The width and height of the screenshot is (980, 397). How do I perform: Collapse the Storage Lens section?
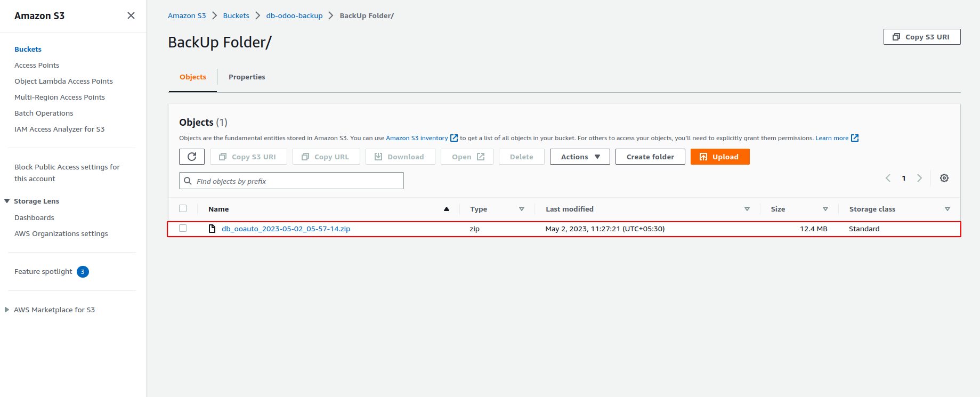pos(7,201)
